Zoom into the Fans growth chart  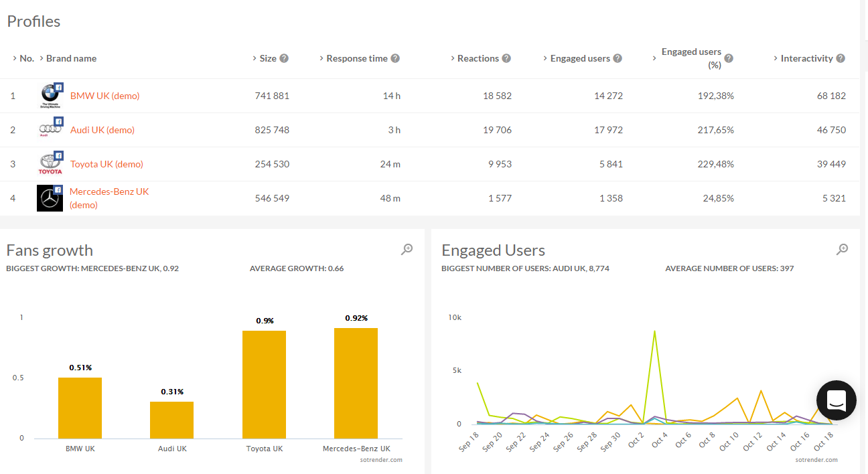coord(407,250)
